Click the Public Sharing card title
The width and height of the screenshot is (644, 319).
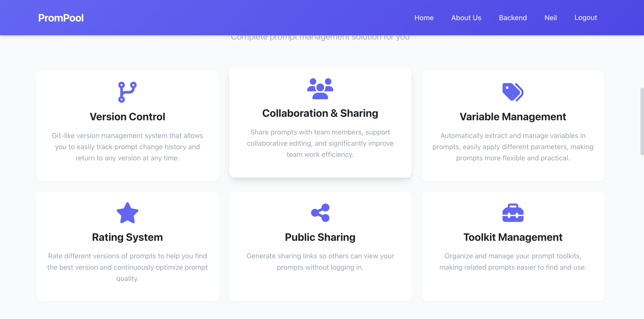click(x=320, y=237)
